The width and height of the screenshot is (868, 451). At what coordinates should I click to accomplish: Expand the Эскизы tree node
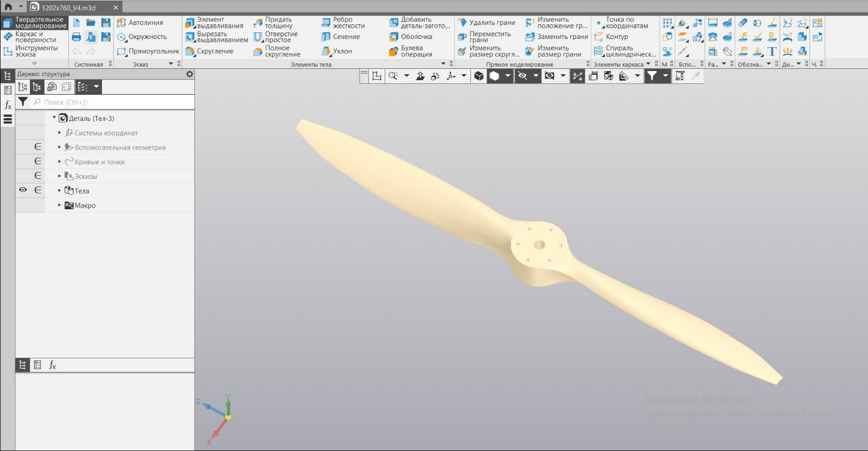(x=60, y=176)
